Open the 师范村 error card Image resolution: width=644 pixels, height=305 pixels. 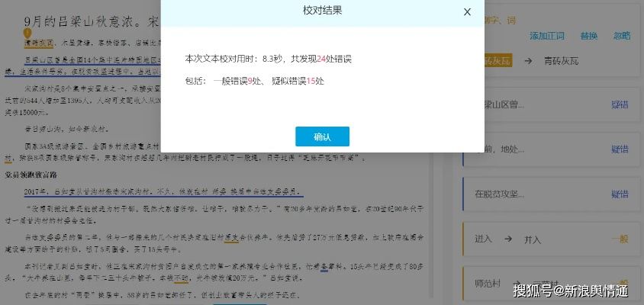pyautogui.click(x=490, y=283)
